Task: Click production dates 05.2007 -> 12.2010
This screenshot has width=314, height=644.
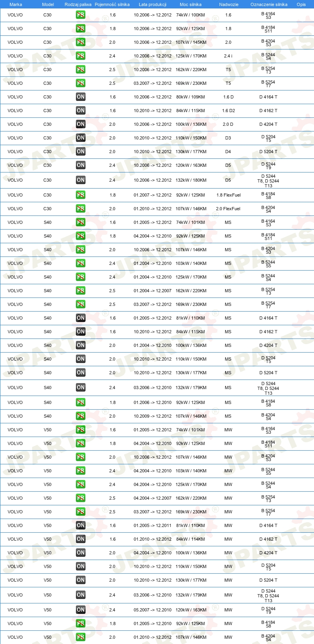Action: pos(153,610)
